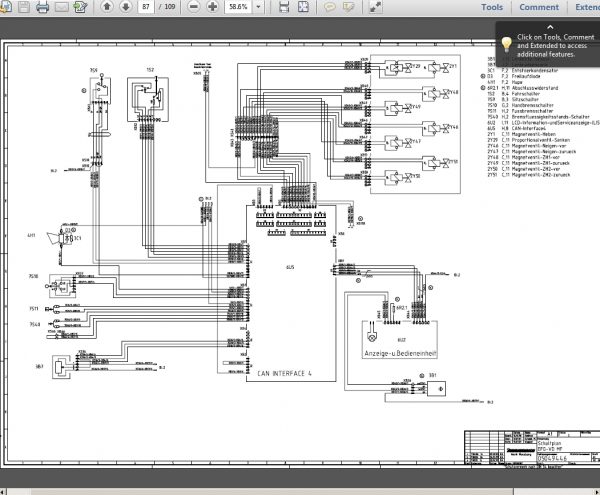Viewport: 600px width, 495px height.
Task: Click the Fit width scrolling icon
Action: coord(284,7)
